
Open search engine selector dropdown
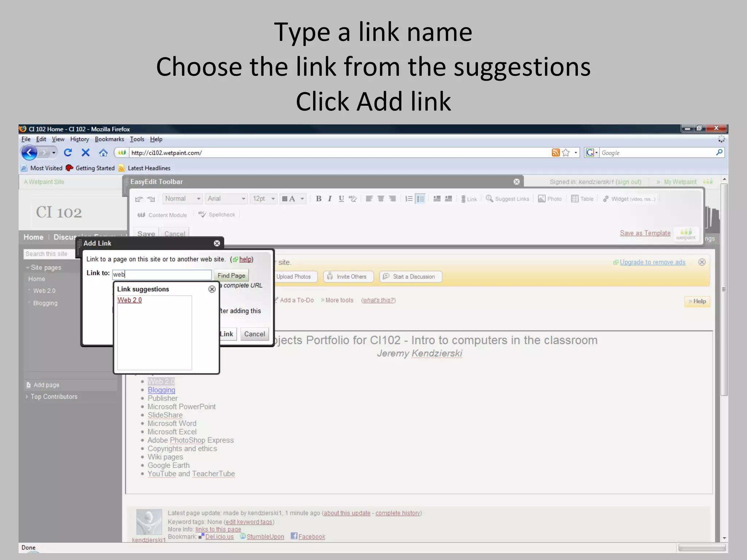click(592, 152)
